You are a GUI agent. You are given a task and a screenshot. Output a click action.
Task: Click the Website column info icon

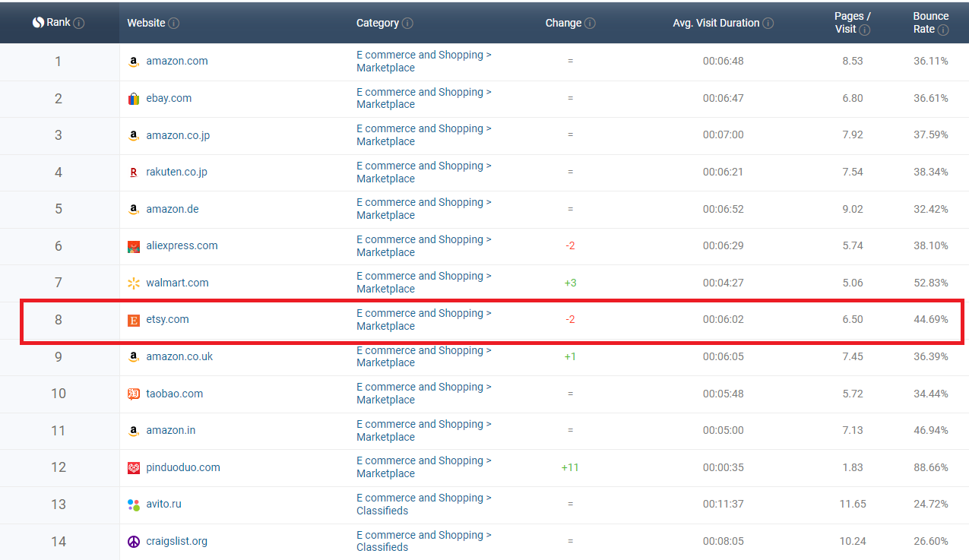click(x=174, y=23)
